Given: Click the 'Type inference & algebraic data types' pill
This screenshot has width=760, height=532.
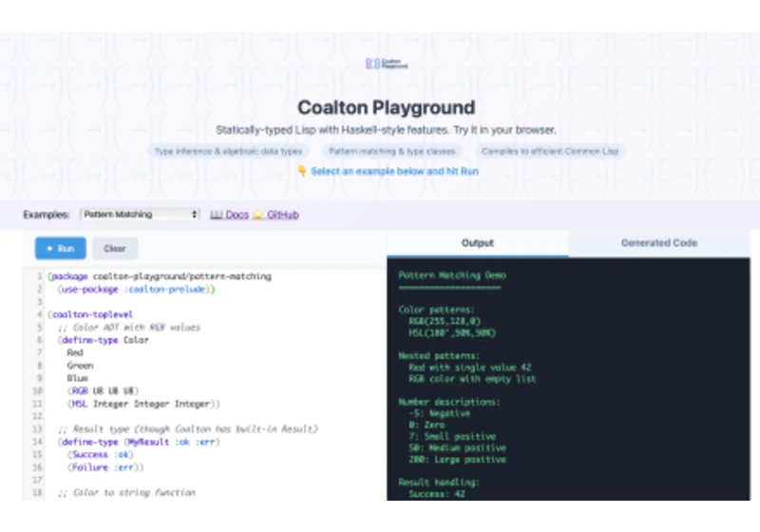Looking at the screenshot, I should (x=228, y=151).
